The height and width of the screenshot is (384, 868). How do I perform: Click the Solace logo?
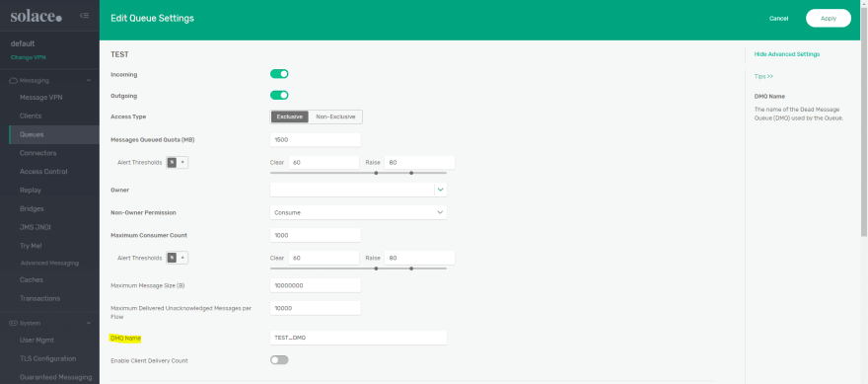36,17
